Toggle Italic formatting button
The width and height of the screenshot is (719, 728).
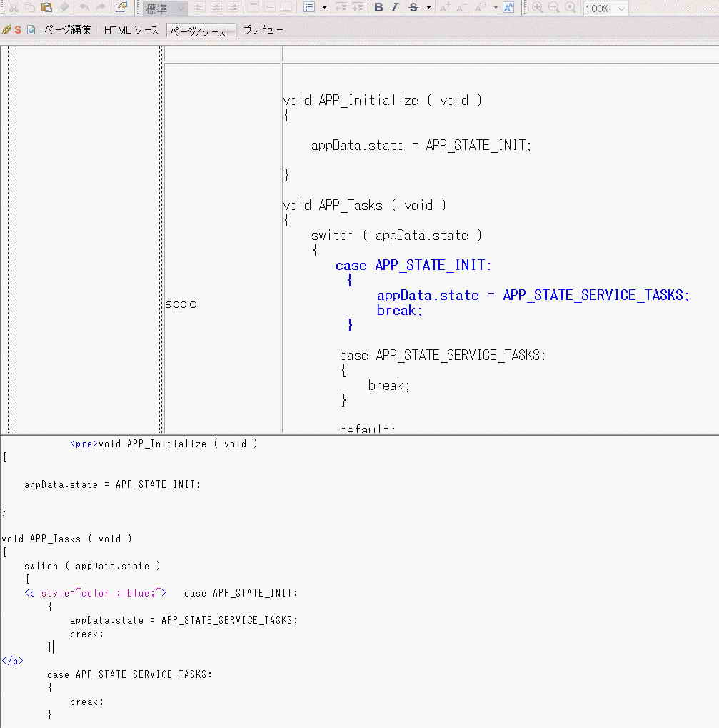click(394, 8)
